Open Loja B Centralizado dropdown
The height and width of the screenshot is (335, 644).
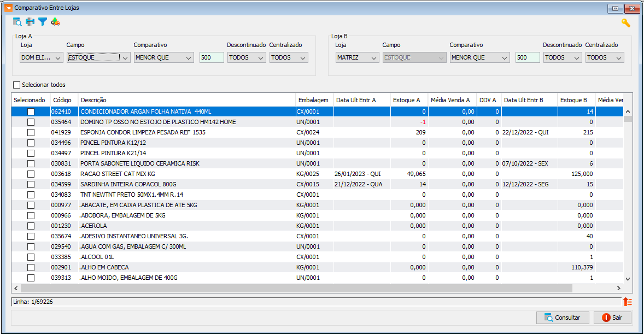tap(605, 57)
